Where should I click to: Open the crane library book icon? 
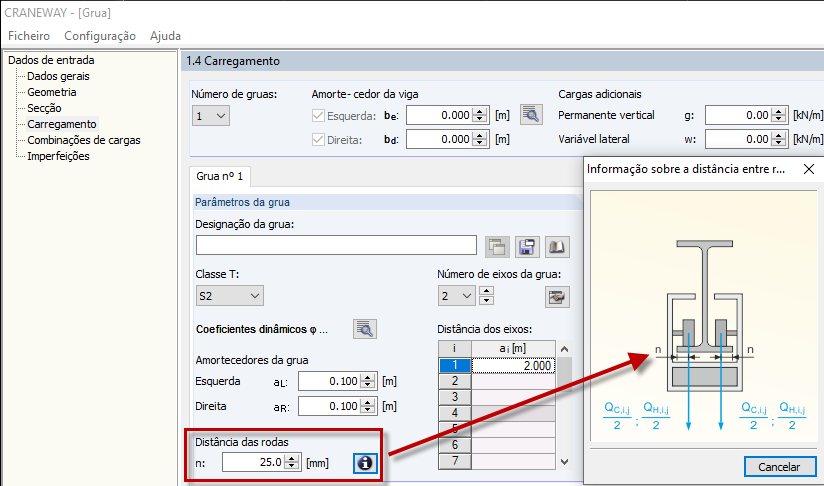(557, 247)
